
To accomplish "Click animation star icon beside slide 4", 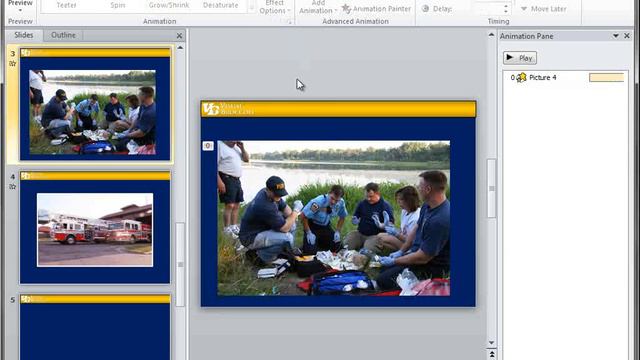I will pyautogui.click(x=13, y=187).
